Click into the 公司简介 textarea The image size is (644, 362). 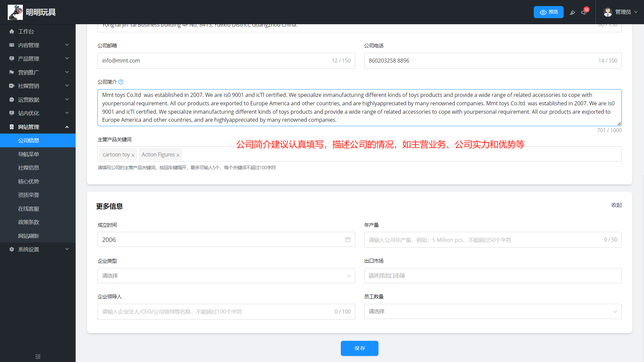click(359, 108)
